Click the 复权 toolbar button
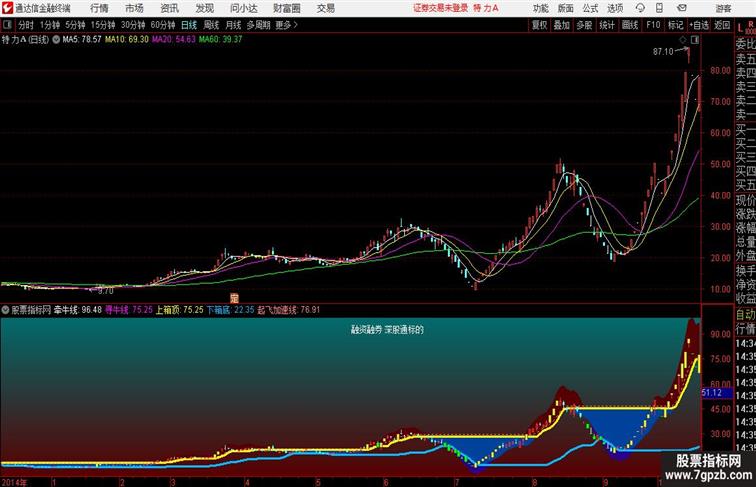This screenshot has height=487, width=756. (539, 25)
